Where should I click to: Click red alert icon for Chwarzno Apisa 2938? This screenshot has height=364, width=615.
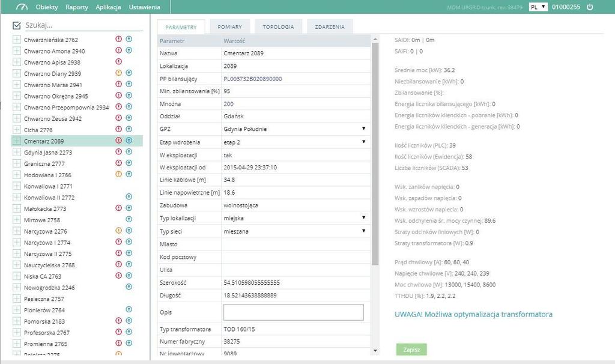118,62
